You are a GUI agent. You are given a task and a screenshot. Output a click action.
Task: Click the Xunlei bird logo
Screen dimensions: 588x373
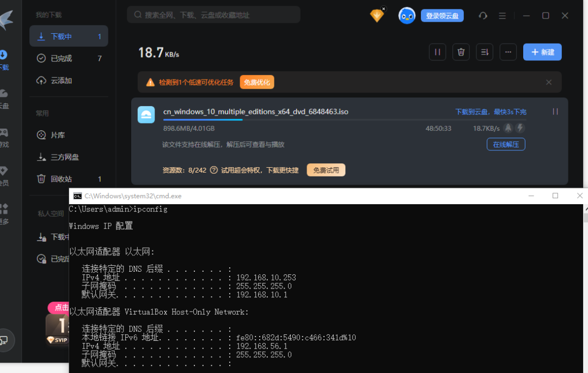(x=7, y=20)
